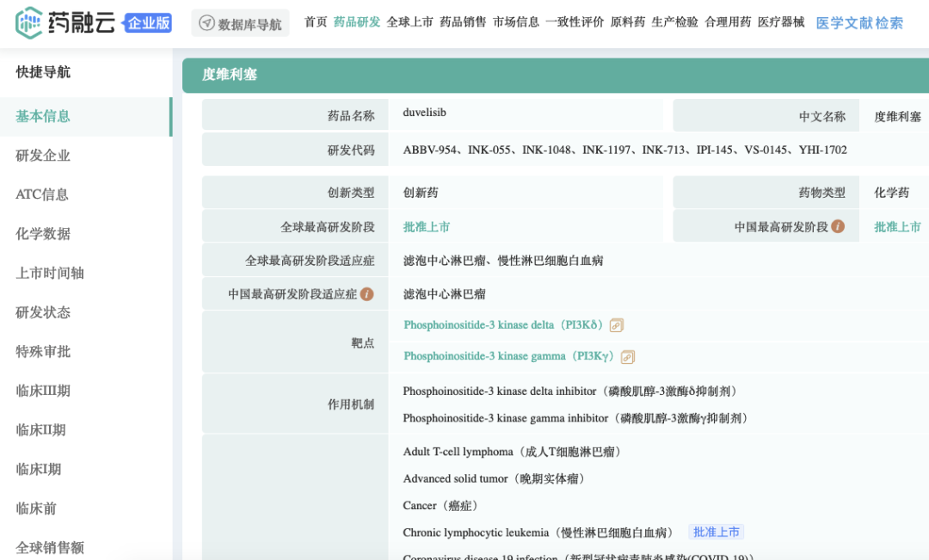
Task: Open Phosphoinositide-3 kinase gamma target link
Action: [508, 356]
